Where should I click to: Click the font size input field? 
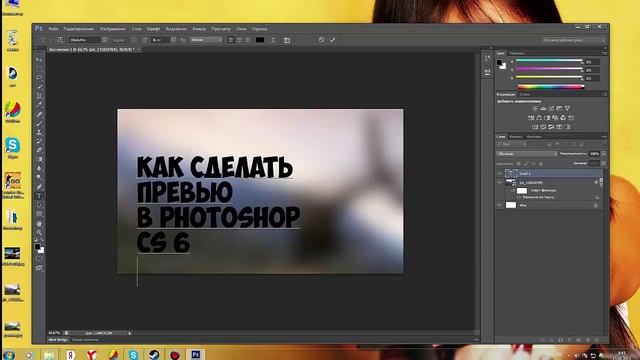coord(160,40)
